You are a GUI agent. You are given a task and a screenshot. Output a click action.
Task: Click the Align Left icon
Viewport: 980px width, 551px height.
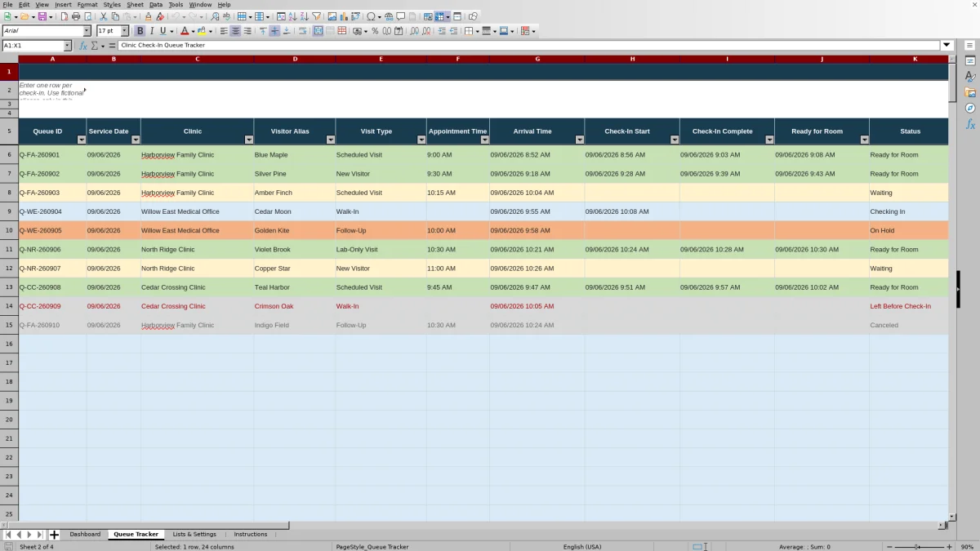click(224, 31)
